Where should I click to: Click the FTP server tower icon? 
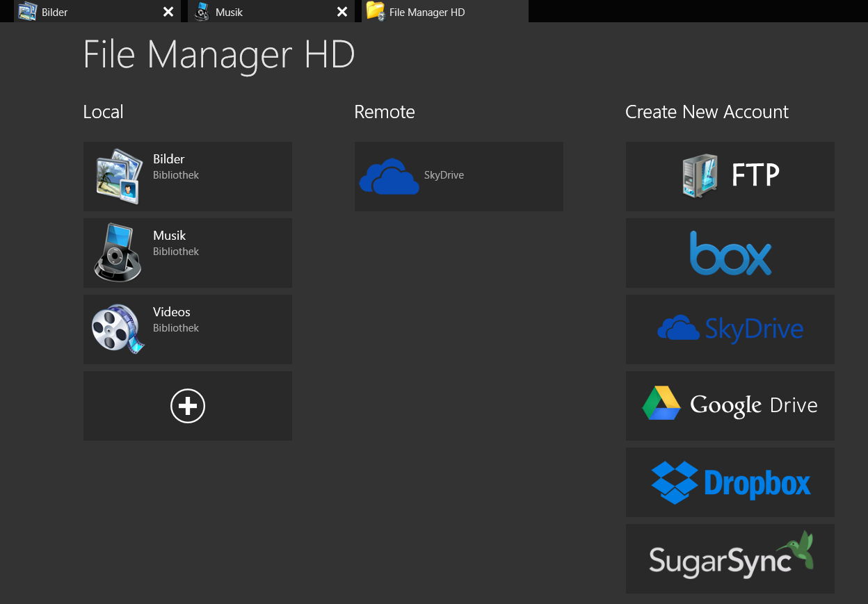point(700,176)
